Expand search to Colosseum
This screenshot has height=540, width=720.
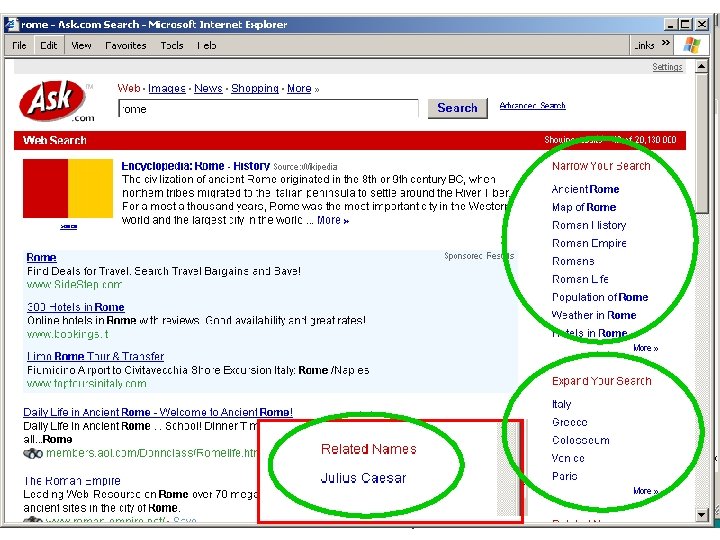[580, 440]
